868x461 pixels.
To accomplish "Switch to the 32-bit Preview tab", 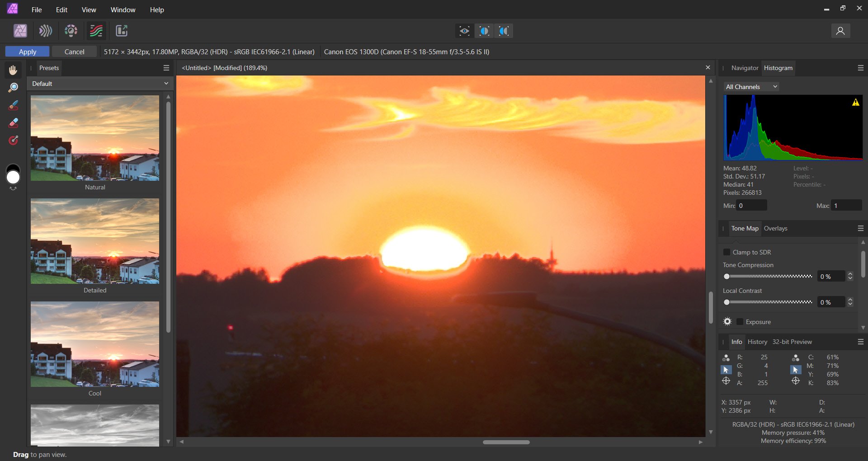I will coord(792,342).
